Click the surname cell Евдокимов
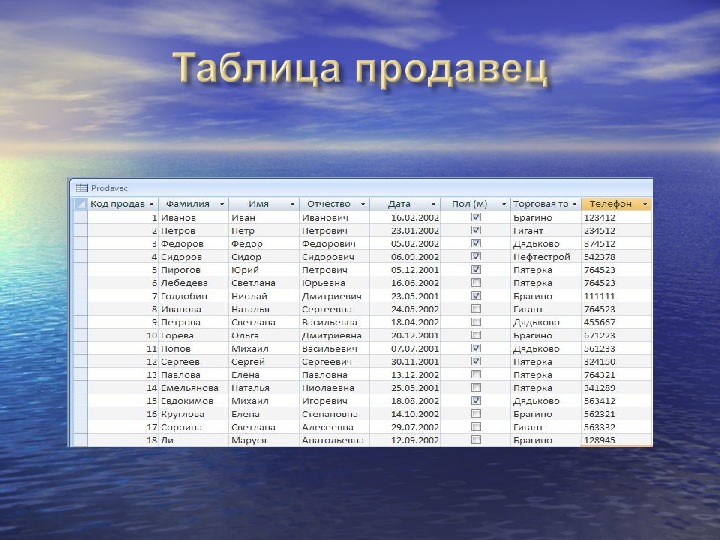Viewport: 720px width, 540px height. coord(193,400)
